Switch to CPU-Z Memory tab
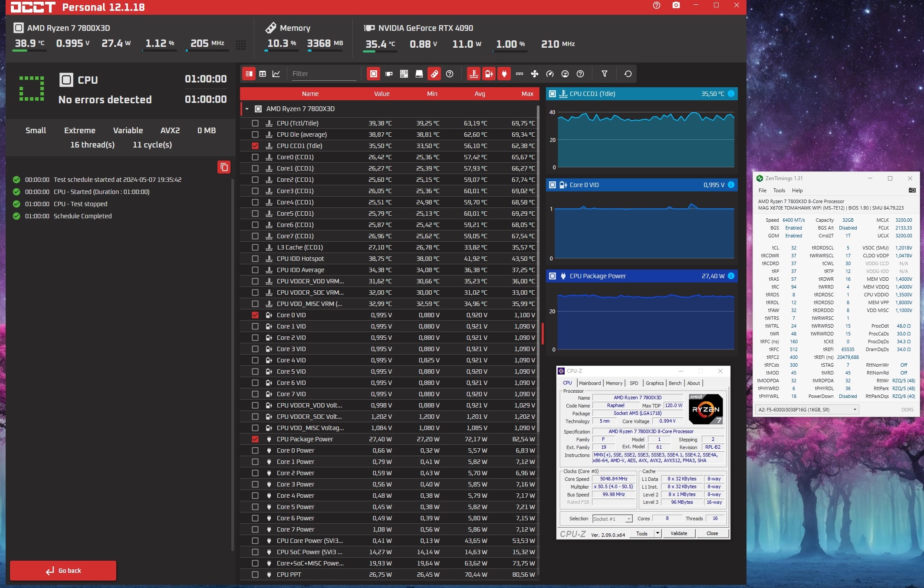 click(x=614, y=383)
